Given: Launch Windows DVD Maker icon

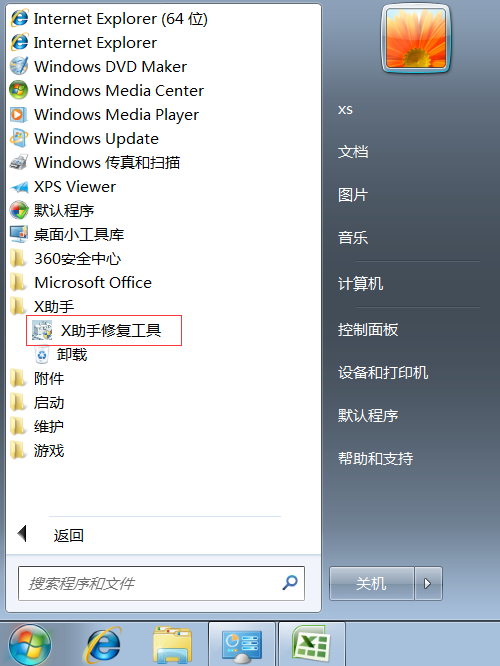Looking at the screenshot, I should tap(19, 66).
